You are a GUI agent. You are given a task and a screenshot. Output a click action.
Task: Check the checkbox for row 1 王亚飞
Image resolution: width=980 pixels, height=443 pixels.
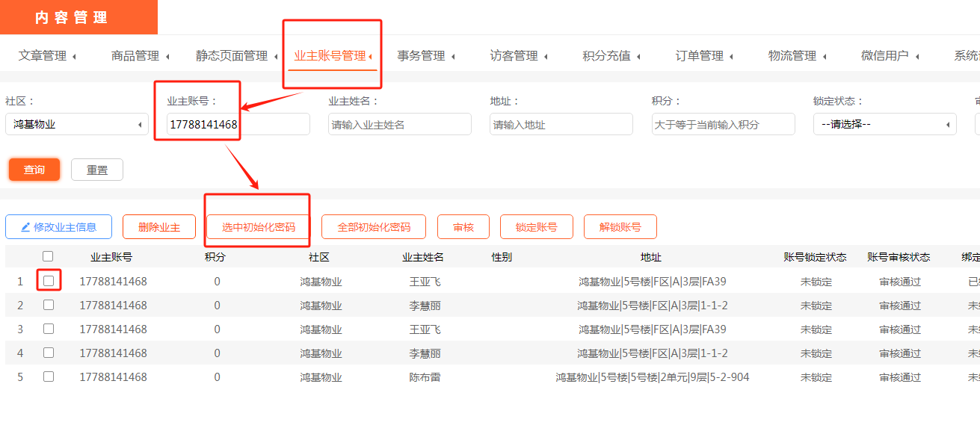point(49,281)
